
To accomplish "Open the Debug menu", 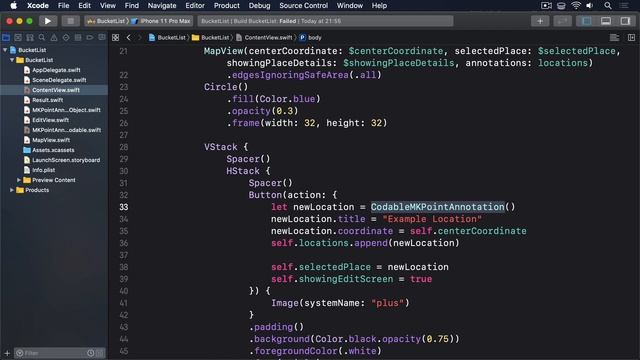I will [259, 6].
